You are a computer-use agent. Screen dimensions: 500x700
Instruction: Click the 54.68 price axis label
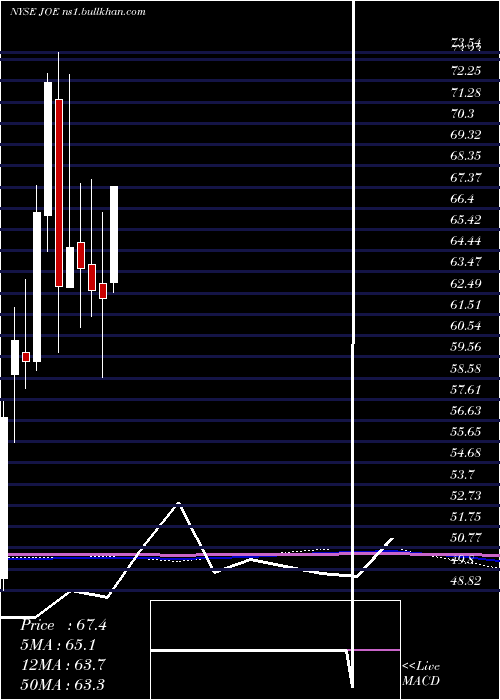466,453
